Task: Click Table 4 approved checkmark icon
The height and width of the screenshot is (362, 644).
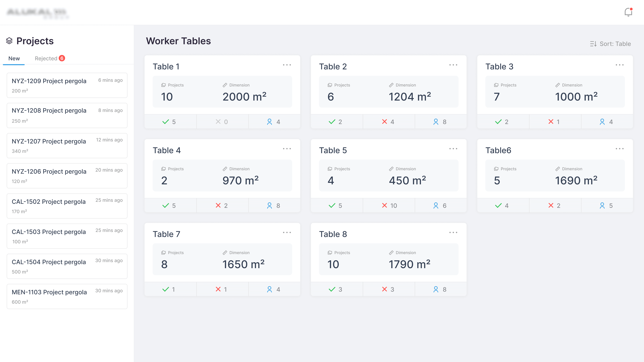Action: [x=166, y=205]
